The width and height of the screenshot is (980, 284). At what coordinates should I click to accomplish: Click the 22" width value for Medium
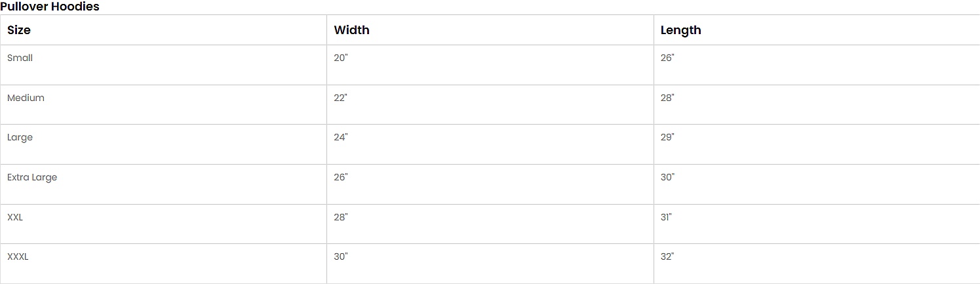coord(341,98)
